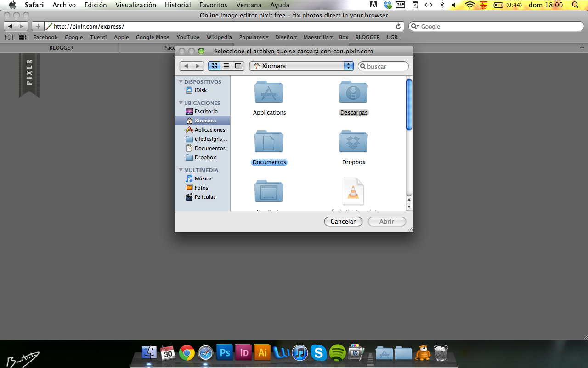Launch Illustrator from Dock

tap(262, 353)
